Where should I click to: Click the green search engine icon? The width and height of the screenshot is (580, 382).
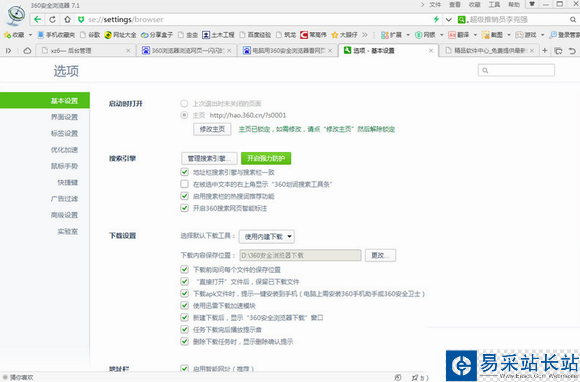(461, 19)
